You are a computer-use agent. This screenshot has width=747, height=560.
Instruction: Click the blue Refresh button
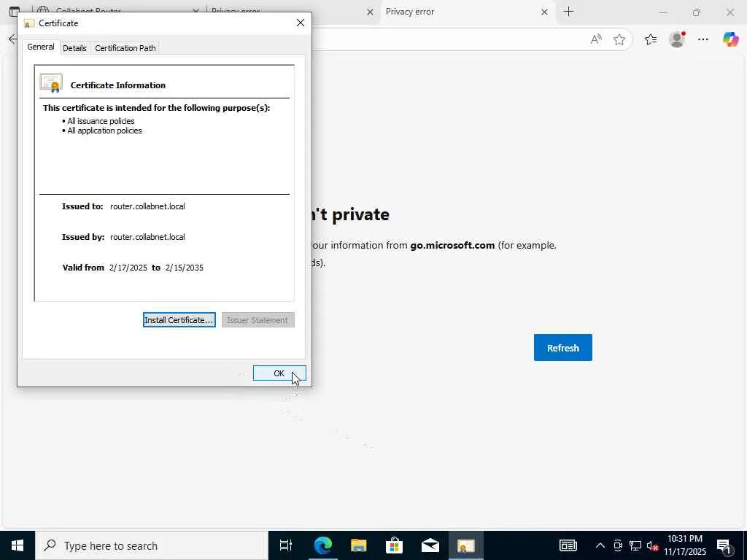[x=562, y=348]
